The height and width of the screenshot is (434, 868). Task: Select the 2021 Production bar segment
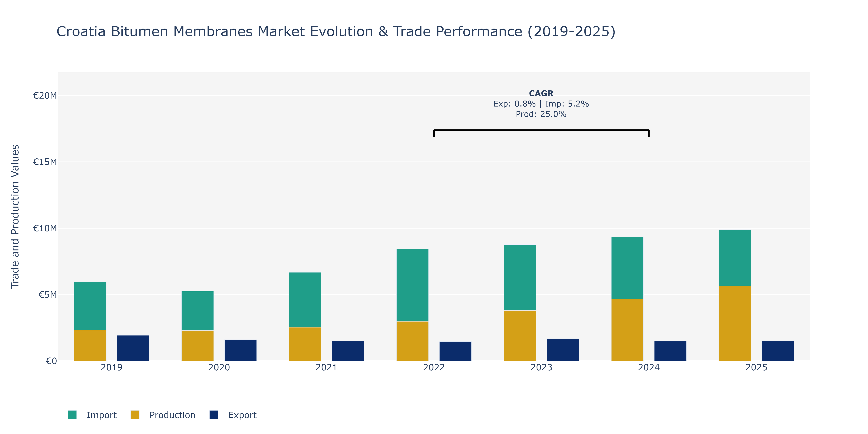tap(305, 344)
